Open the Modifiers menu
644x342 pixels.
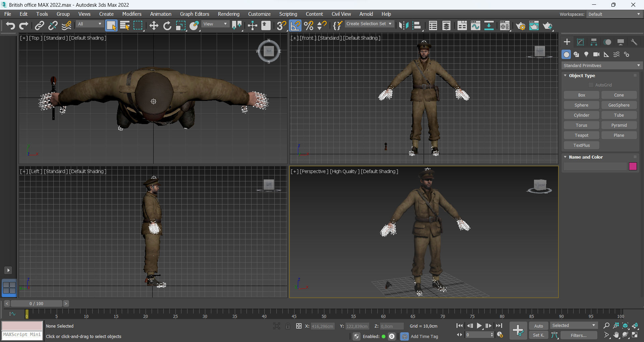(132, 14)
